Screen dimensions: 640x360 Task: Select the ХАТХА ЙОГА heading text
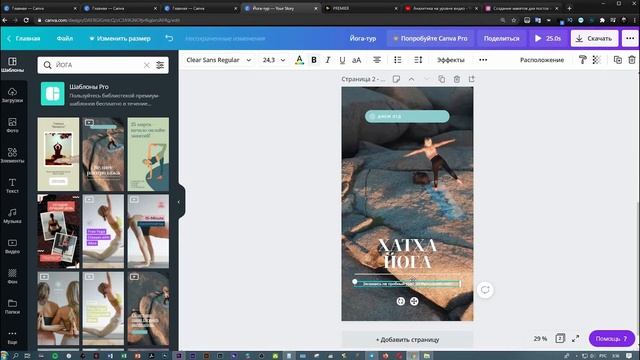coord(407,254)
